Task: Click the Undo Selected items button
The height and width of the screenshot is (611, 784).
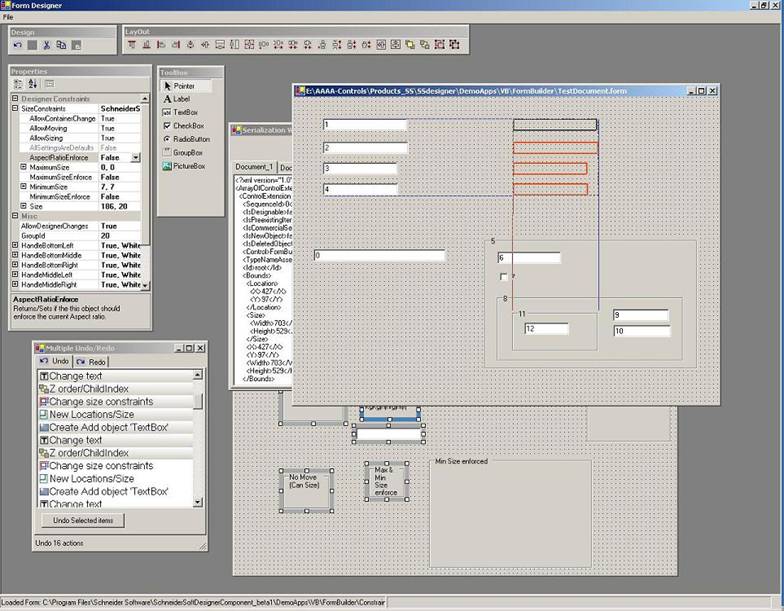Action: [83, 520]
